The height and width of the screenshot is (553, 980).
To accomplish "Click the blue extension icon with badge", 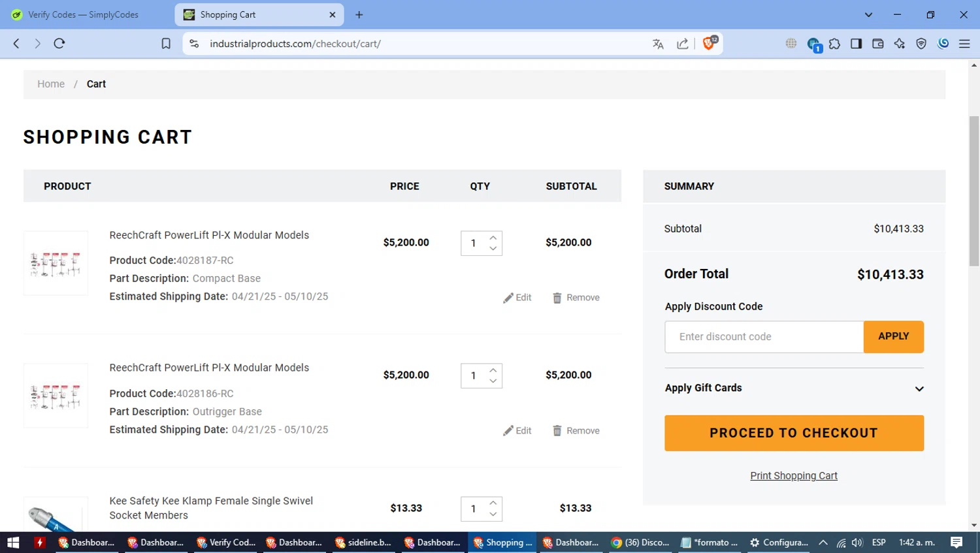I will [x=813, y=44].
